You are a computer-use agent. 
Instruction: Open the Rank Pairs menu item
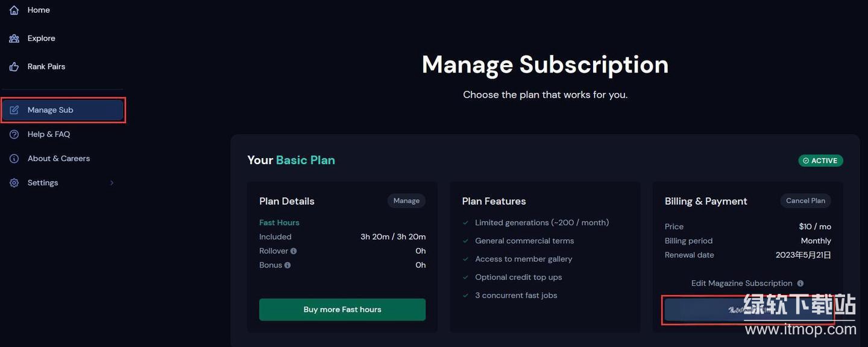tap(46, 66)
